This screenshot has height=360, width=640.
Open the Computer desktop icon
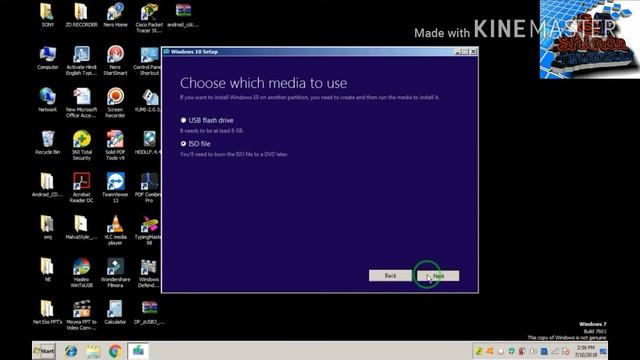47,58
